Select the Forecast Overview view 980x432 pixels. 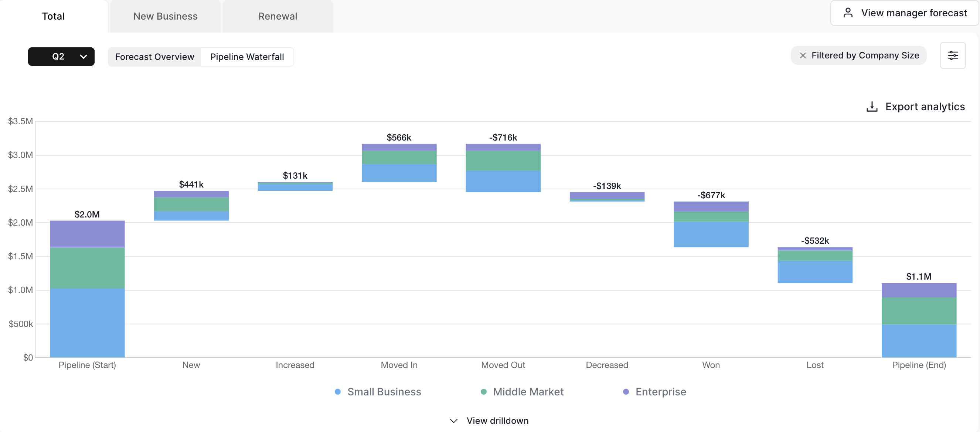(x=154, y=57)
